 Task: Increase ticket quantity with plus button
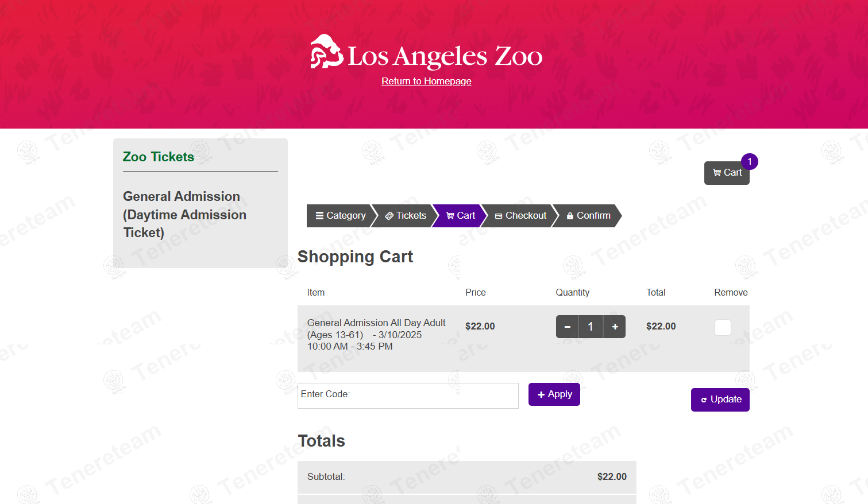[615, 327]
